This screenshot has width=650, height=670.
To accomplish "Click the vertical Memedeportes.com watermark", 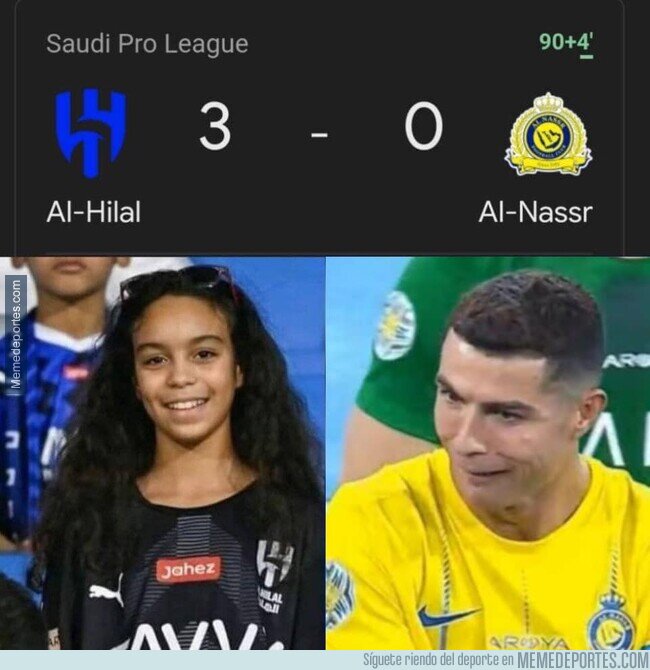I will [16, 335].
